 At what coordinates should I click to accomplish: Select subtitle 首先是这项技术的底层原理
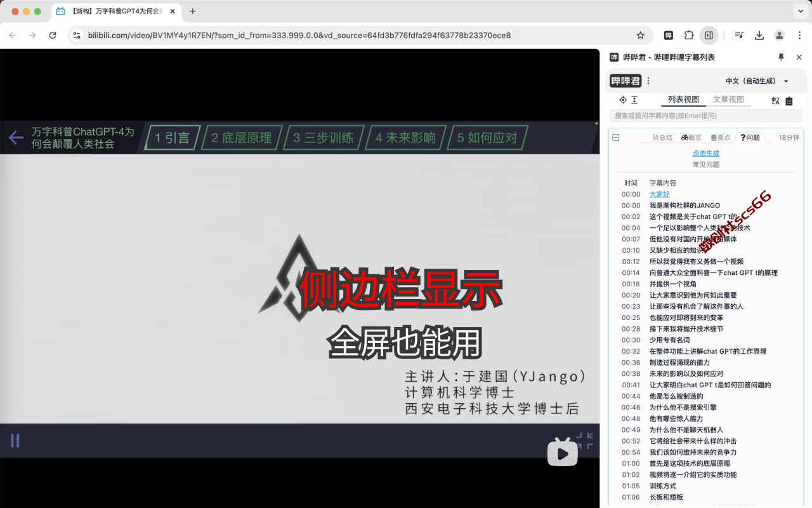(x=690, y=463)
